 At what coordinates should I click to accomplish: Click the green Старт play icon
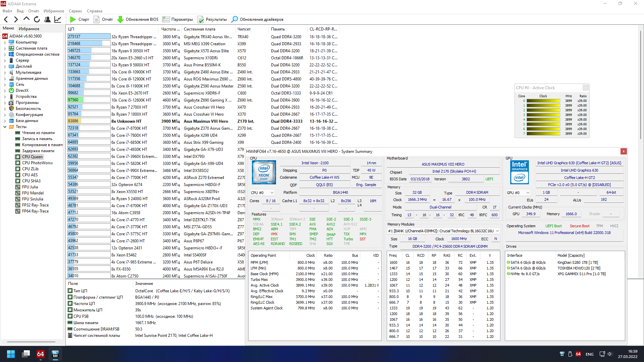73,19
